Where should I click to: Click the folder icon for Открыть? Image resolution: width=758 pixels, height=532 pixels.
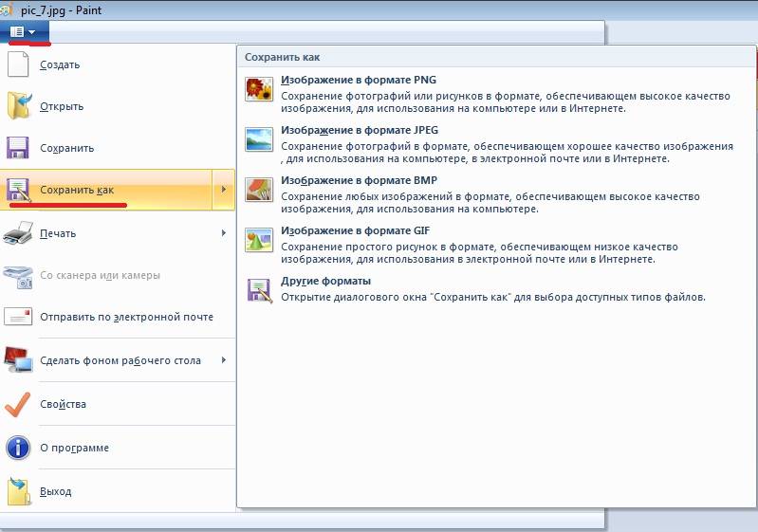pos(19,105)
